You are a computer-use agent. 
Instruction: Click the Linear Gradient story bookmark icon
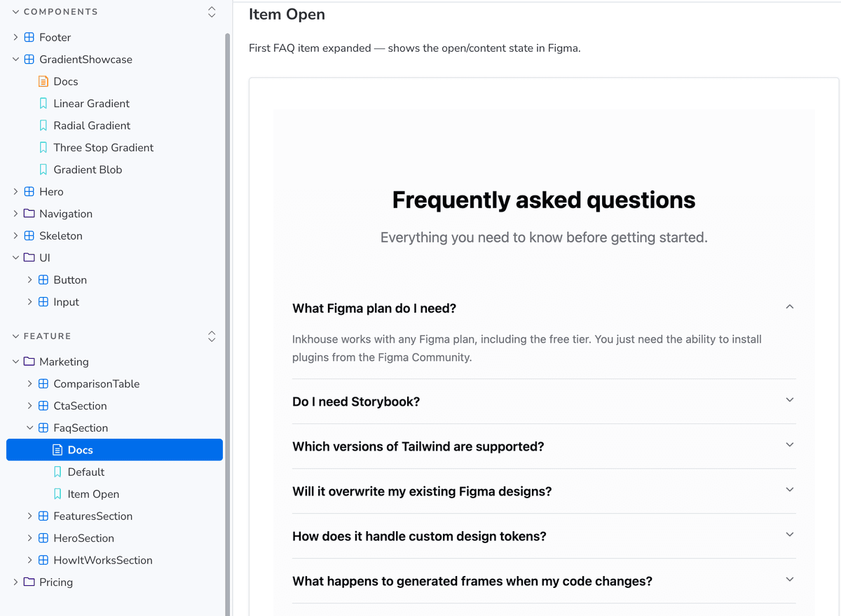43,104
